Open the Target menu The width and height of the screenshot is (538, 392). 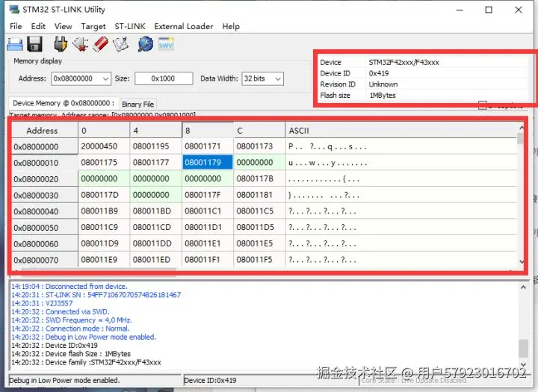click(x=93, y=26)
